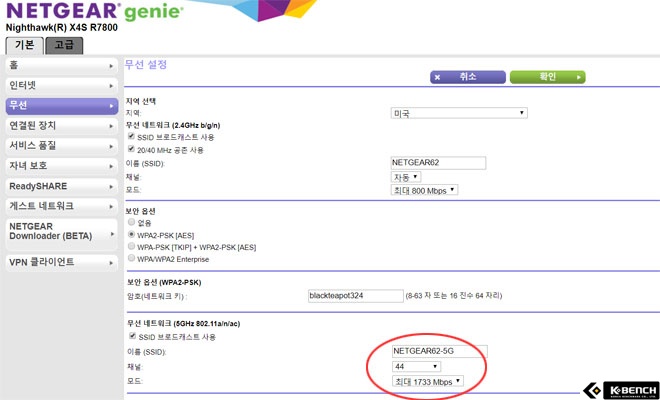Open the VPN 클라이언트 menu item
660x400 pixels.
click(61, 262)
